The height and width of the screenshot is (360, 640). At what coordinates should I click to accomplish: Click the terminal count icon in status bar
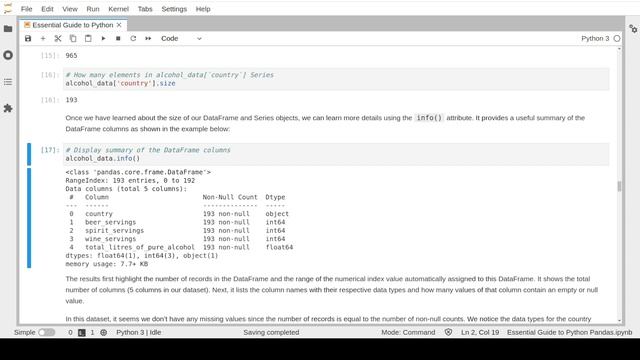[82, 332]
